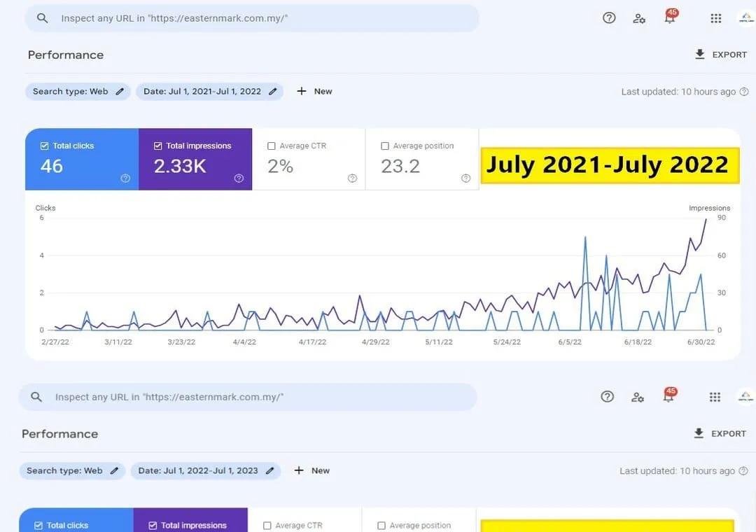Click the 6/5/22 clicks spike on chart
756x532 pixels.
coord(585,238)
